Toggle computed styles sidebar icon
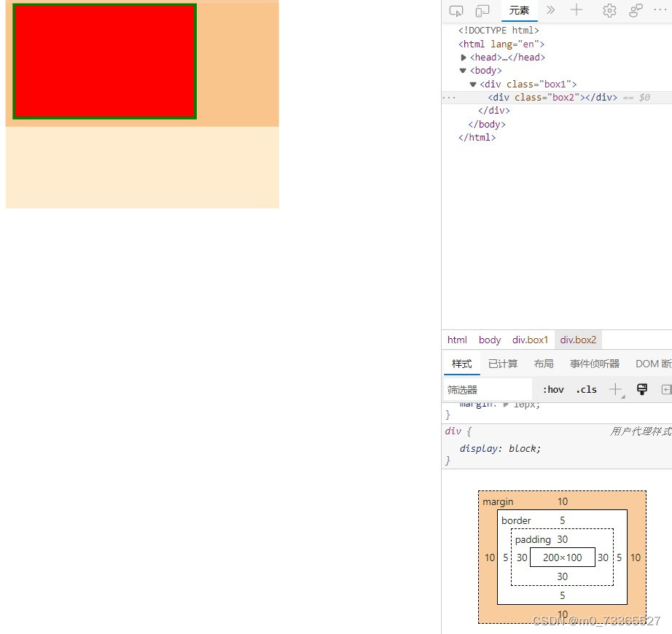The width and height of the screenshot is (672, 634). pos(666,389)
